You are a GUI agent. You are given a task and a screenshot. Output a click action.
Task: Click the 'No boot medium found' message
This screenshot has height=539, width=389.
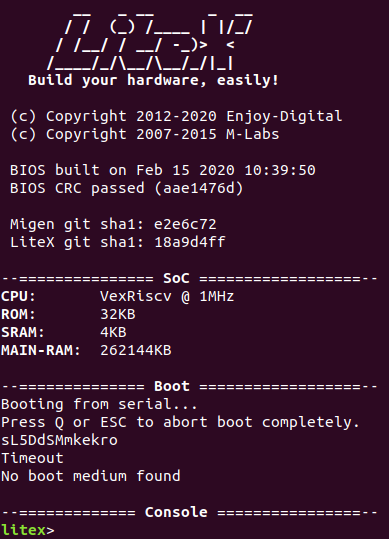click(x=91, y=476)
